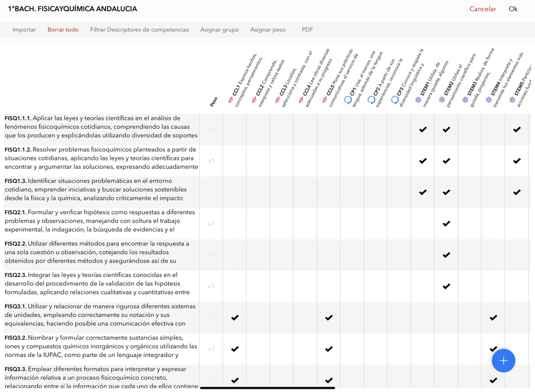Edit x1 weight of FISQ1.1.1
535x392 pixels.
click(211, 129)
